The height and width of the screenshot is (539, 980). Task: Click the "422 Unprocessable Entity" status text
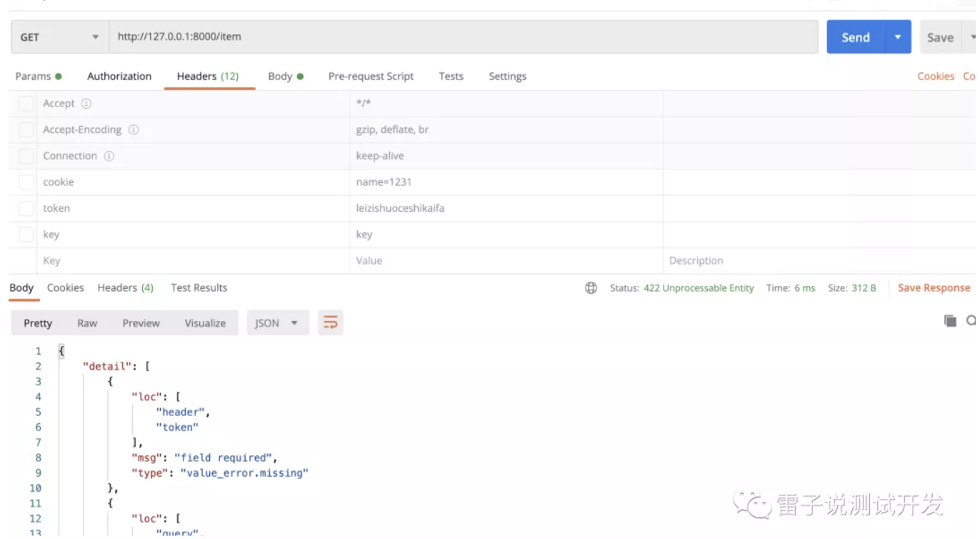click(x=699, y=288)
